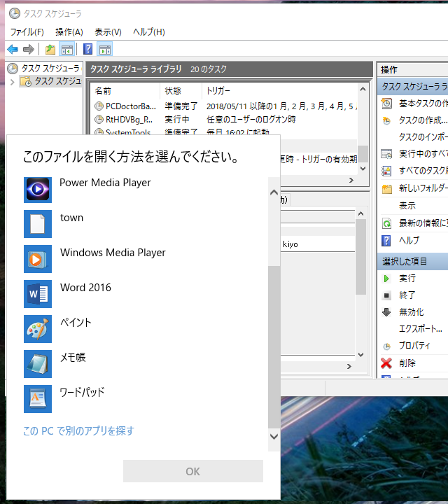Click the blue help toolbar icon
Viewport: 448px width, 504px height.
87,49
